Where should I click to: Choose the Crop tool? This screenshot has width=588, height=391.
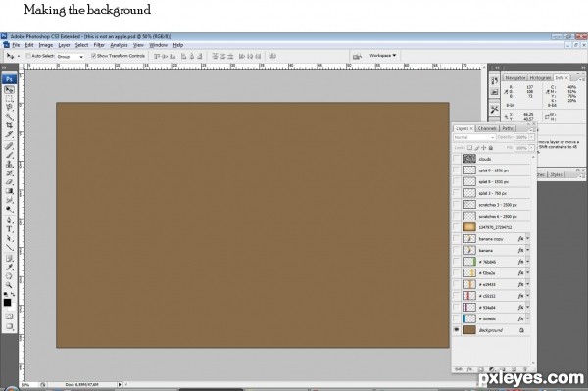click(x=9, y=125)
